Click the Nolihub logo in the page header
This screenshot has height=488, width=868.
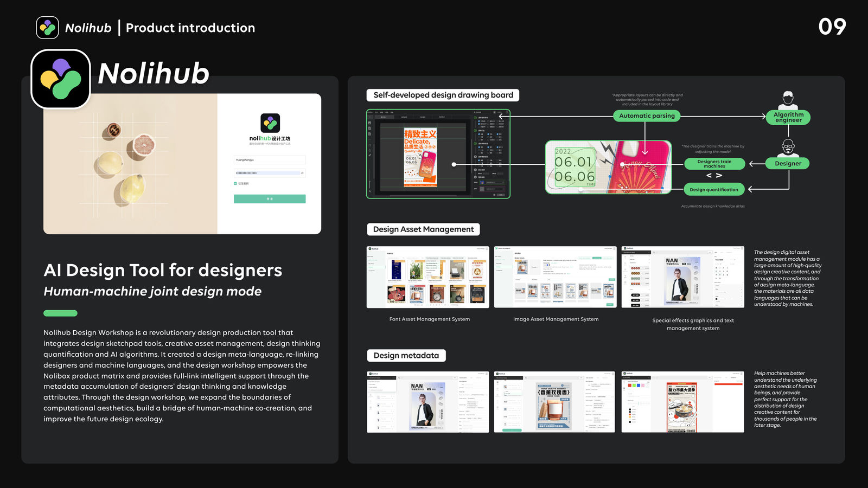tap(48, 27)
